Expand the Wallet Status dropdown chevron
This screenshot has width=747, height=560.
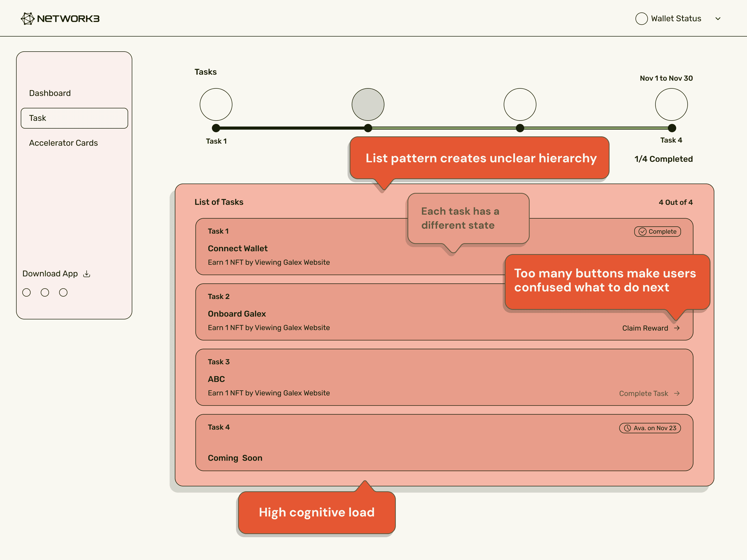click(x=718, y=19)
